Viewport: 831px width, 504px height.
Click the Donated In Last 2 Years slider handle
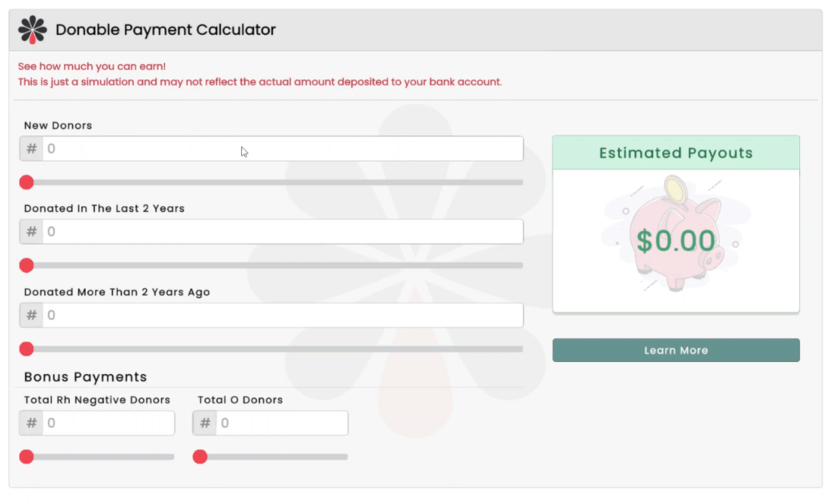coord(27,265)
